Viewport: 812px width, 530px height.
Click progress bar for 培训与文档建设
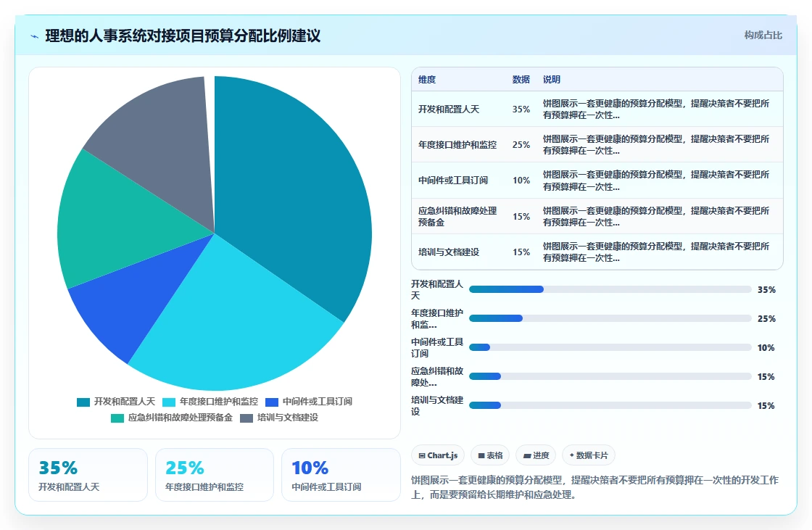(610, 406)
